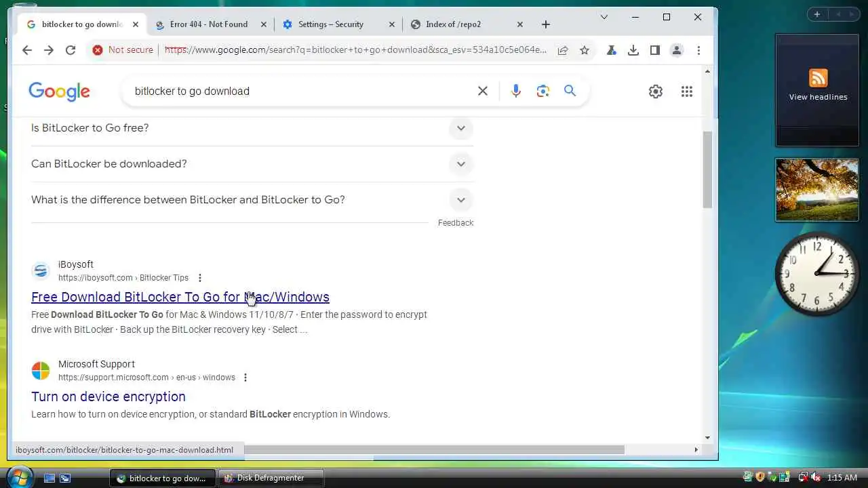
Task: Reload the page with the refresh icon
Action: (x=71, y=50)
